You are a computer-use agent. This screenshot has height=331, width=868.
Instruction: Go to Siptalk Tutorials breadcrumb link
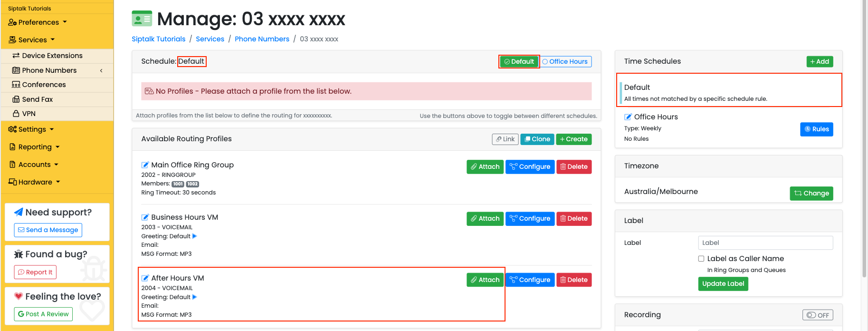click(x=159, y=39)
